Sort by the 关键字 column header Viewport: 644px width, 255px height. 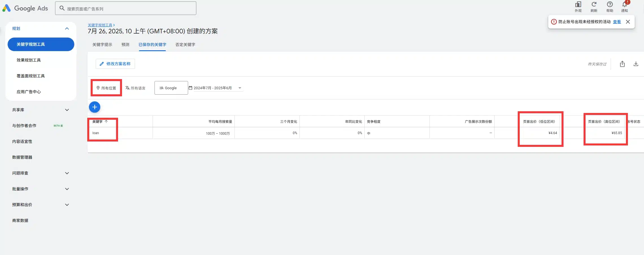click(x=97, y=122)
